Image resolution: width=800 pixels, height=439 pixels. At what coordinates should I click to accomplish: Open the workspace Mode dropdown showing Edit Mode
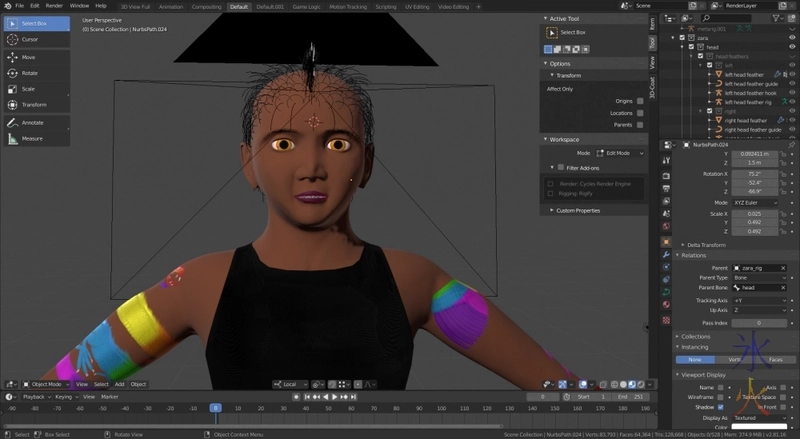pos(619,153)
